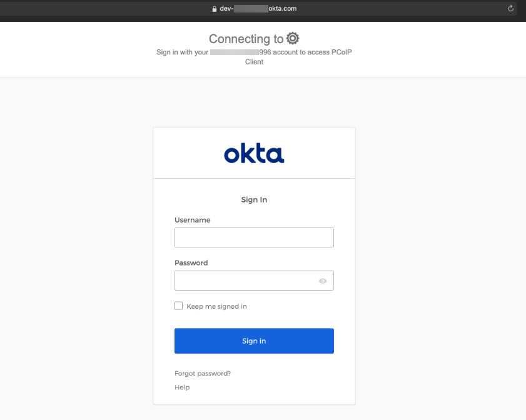Click the PCoIP Client account description text
Viewport: 526px width, 420px height.
(x=254, y=57)
